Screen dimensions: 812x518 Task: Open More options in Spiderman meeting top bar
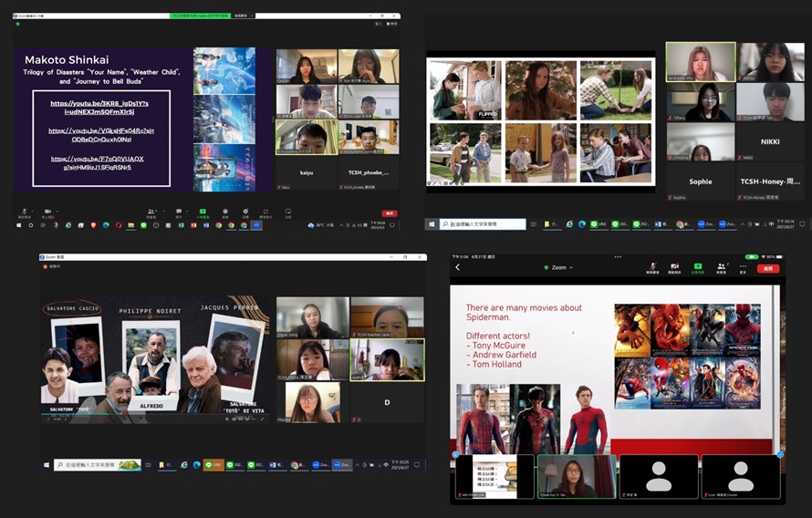(x=743, y=268)
